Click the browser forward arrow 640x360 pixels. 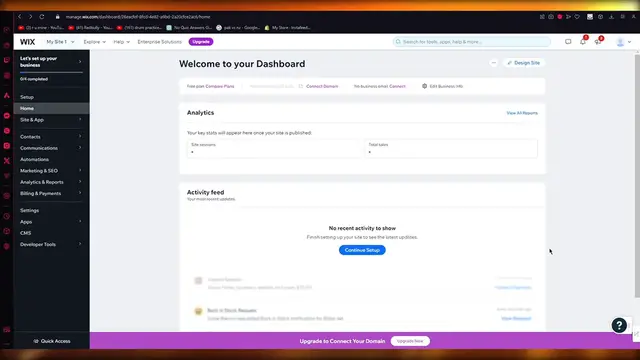[x=30, y=17]
